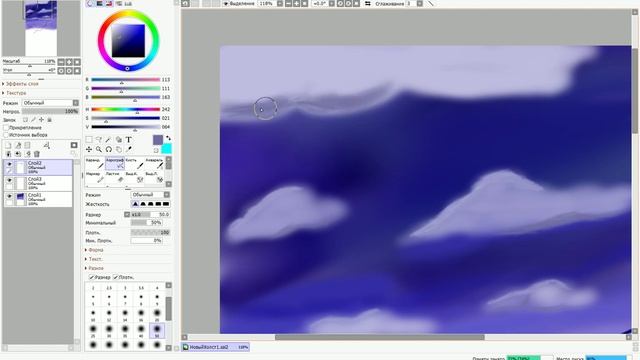Image resolution: width=640 pixels, height=360 pixels.
Task: Select the rotate view tool
Action: coord(109,149)
